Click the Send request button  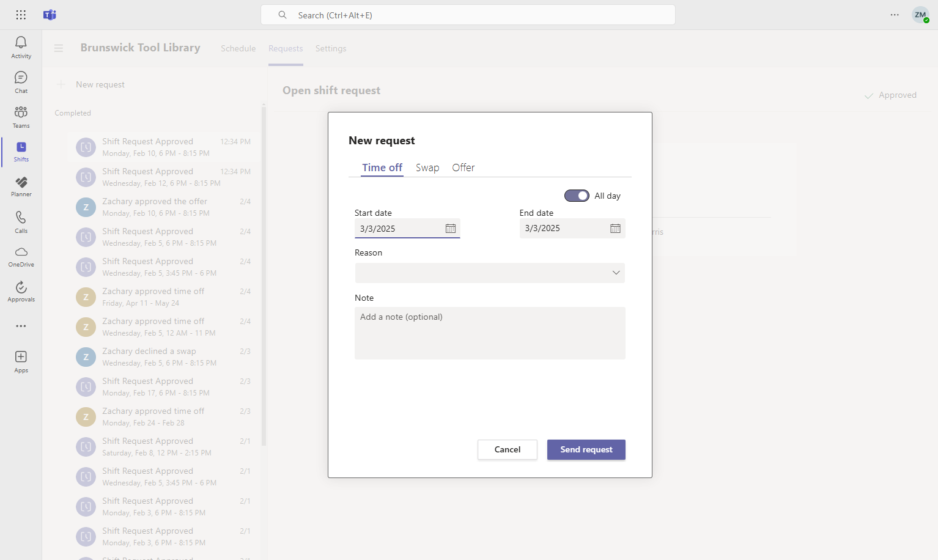coord(586,449)
